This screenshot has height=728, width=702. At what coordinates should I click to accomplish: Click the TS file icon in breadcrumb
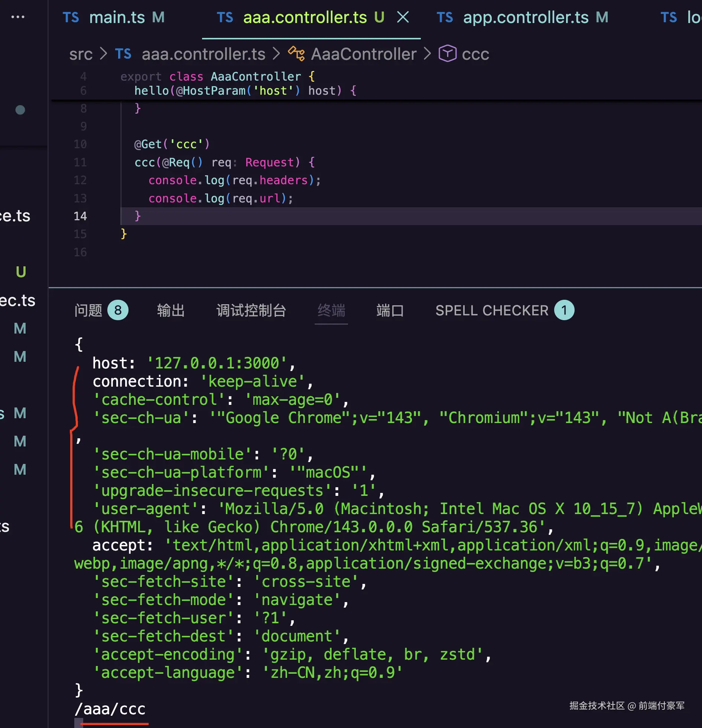pyautogui.click(x=123, y=54)
